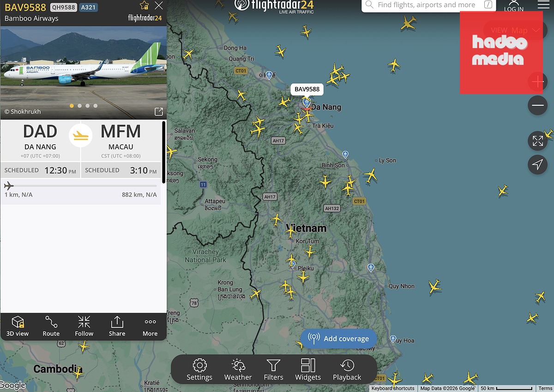Image resolution: width=554 pixels, height=392 pixels.
Task: Open the Weather layer options
Action: click(x=238, y=370)
